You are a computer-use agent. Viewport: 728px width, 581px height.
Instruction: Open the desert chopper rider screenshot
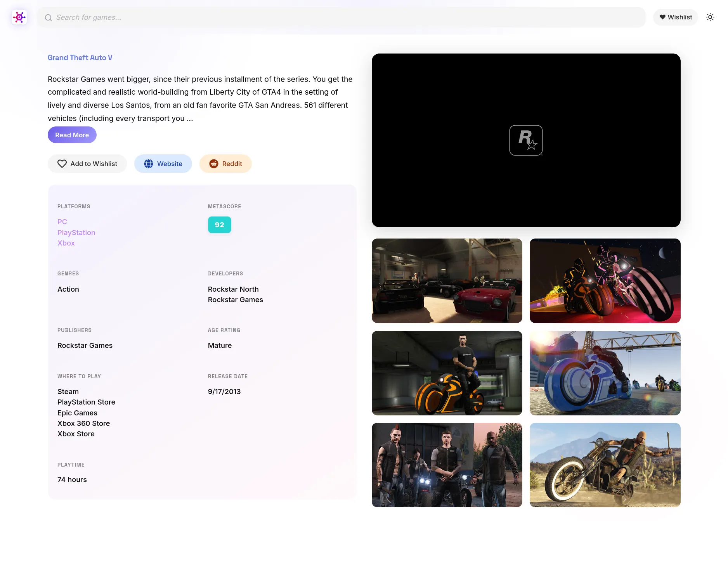coord(605,465)
